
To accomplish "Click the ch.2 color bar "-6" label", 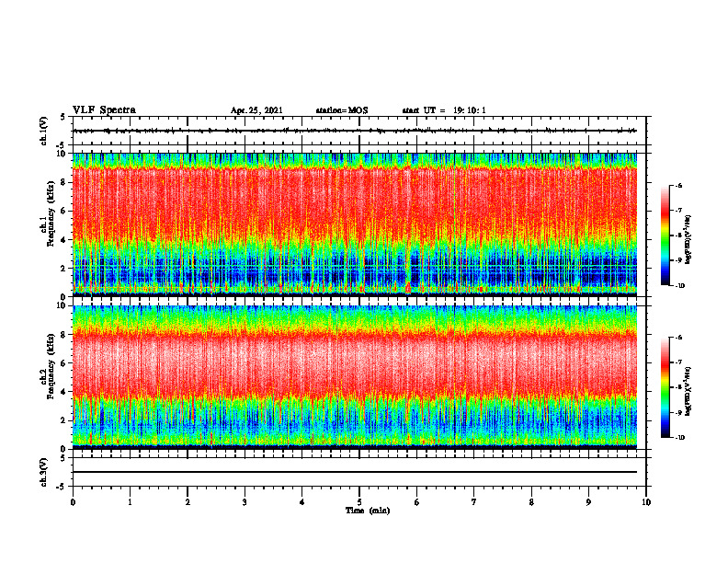I will 678,338.
